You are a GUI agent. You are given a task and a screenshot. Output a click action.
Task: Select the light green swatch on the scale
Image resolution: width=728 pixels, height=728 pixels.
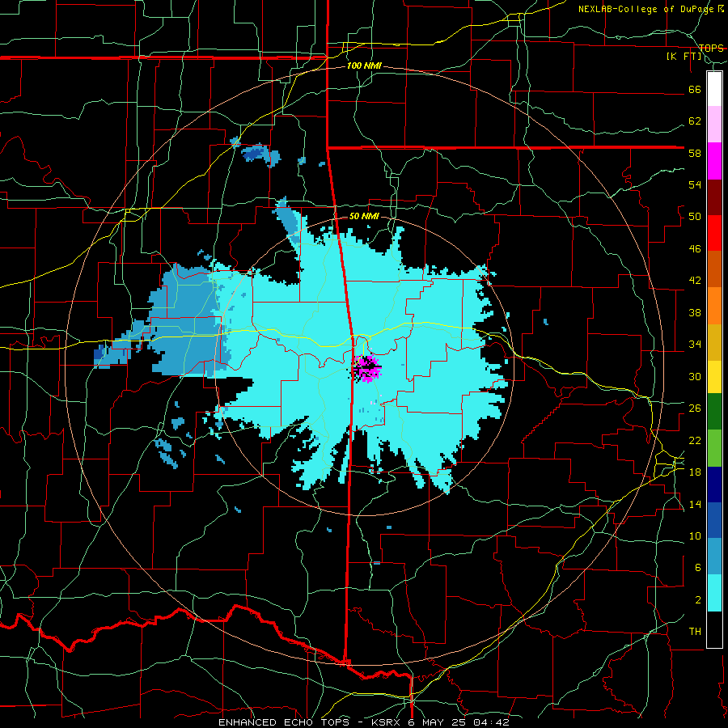coord(714,448)
